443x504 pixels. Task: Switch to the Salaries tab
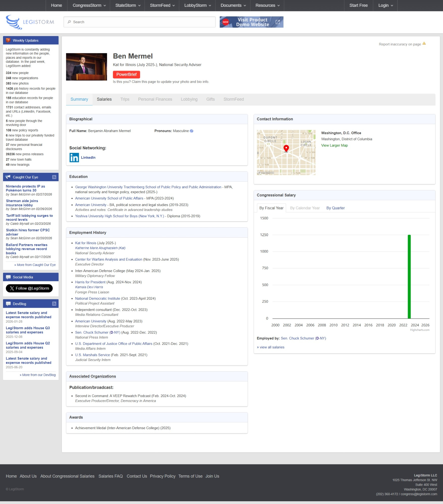pos(104,99)
